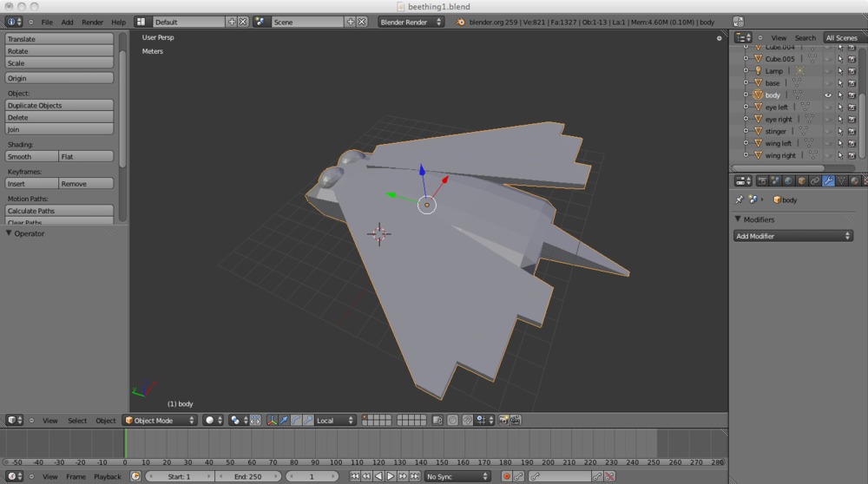Click the 3D manipulator axes toggle icon
Viewport: 868px width, 484px height.
[272, 420]
